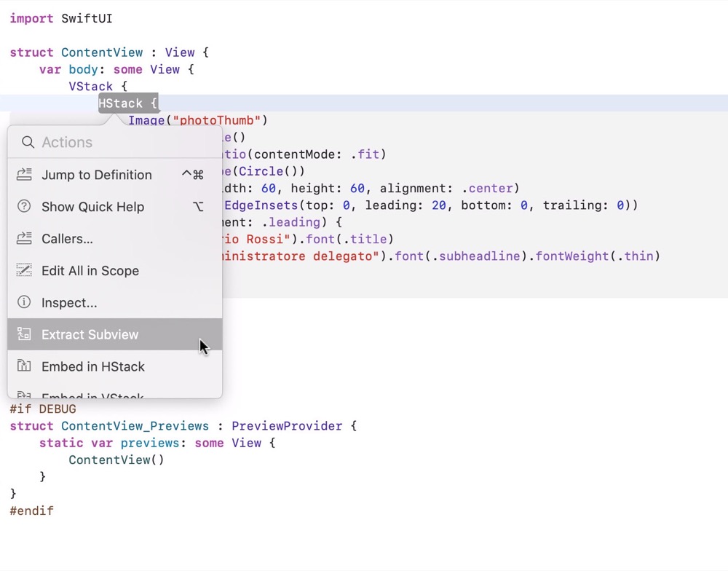Click PreviewProvider type name
The width and height of the screenshot is (728, 571).
click(287, 426)
